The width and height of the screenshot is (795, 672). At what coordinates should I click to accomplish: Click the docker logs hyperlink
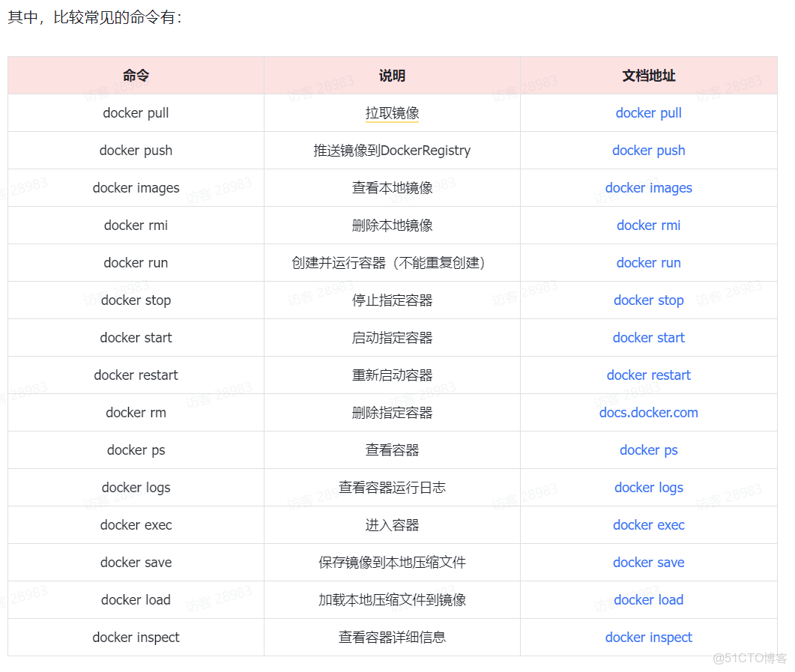tap(648, 487)
